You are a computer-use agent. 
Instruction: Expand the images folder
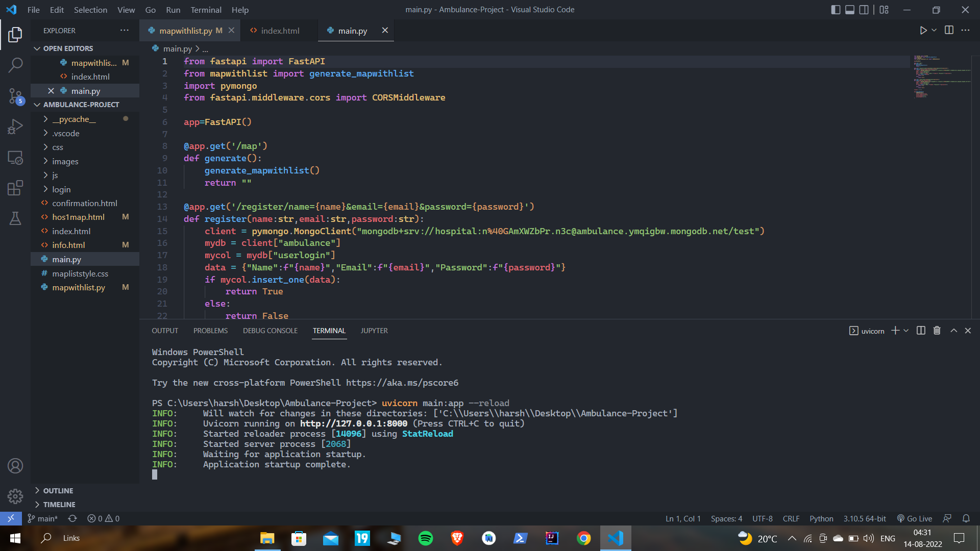point(65,161)
